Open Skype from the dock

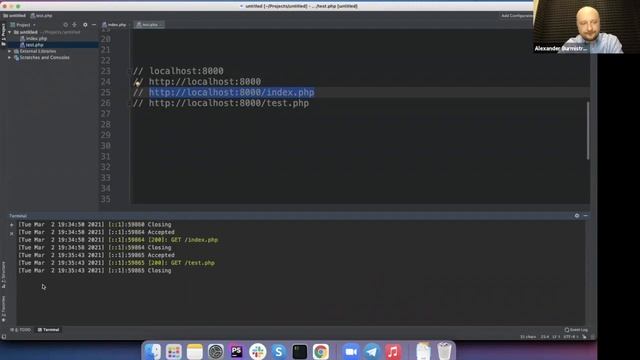tap(279, 351)
